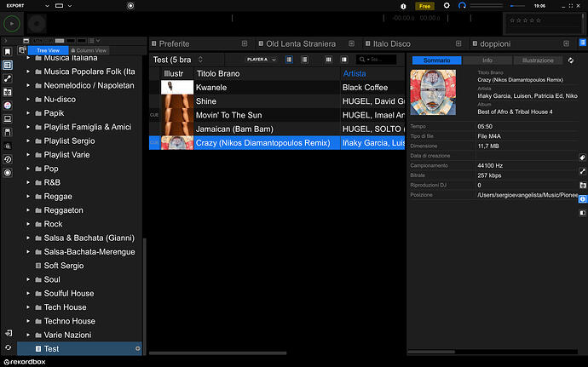Toggle the info side panel icon
This screenshot has height=367, width=588.
coord(582,199)
